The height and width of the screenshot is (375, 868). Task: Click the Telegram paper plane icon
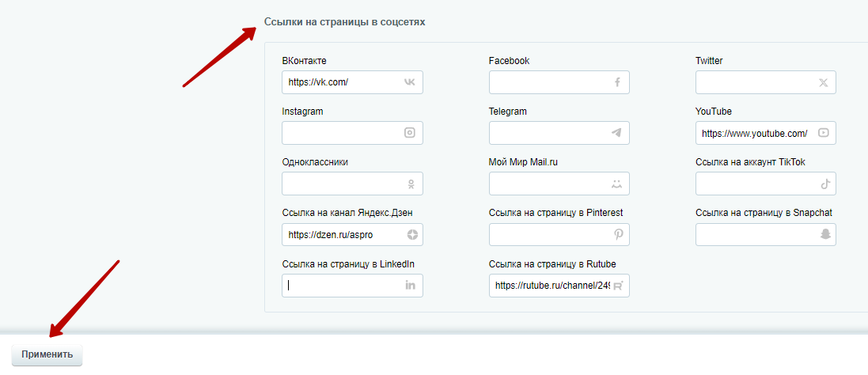[616, 133]
